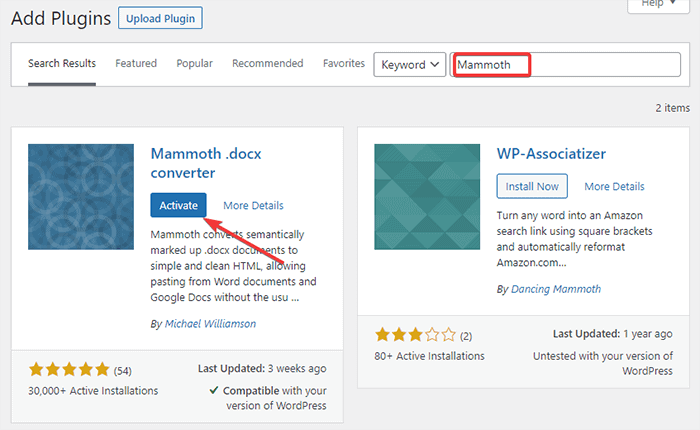Image resolution: width=700 pixels, height=430 pixels.
Task: Open the WP-Associatizer title link
Action: click(x=551, y=154)
